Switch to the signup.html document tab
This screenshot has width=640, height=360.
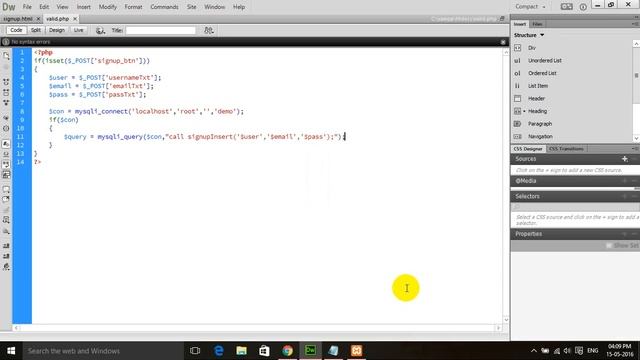click(x=18, y=19)
